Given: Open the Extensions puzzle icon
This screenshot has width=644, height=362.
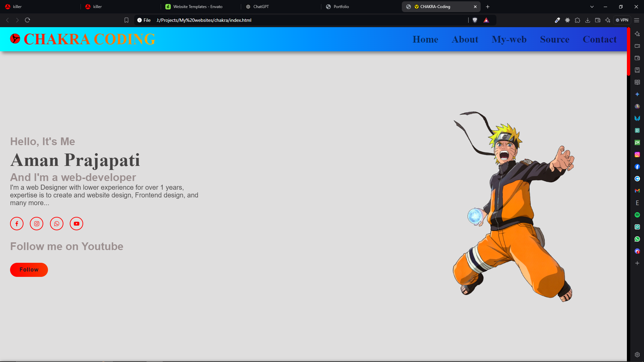Looking at the screenshot, I should 578,20.
